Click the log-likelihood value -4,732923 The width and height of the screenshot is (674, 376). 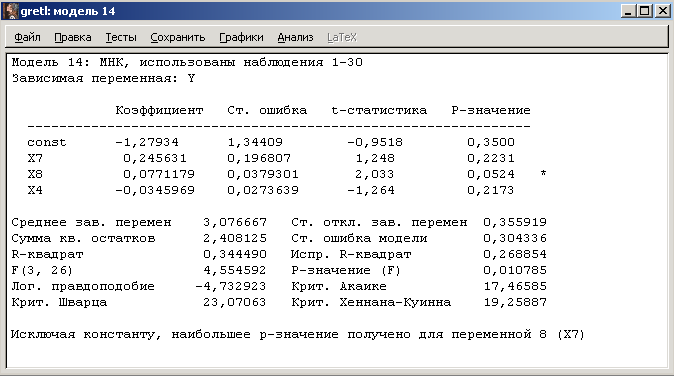[231, 286]
